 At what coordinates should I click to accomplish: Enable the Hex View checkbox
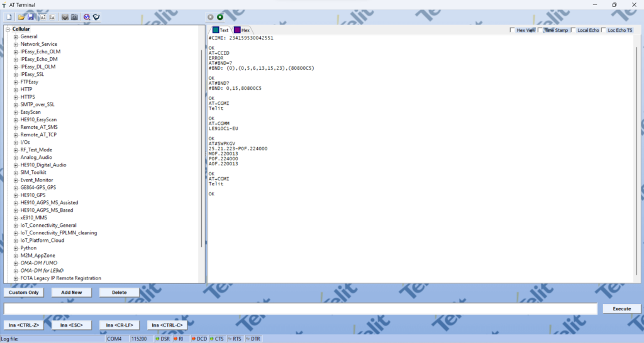pos(512,30)
